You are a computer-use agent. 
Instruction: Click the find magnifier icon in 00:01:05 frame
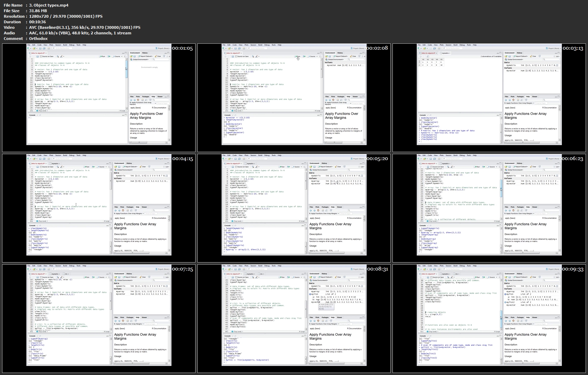click(x=58, y=56)
